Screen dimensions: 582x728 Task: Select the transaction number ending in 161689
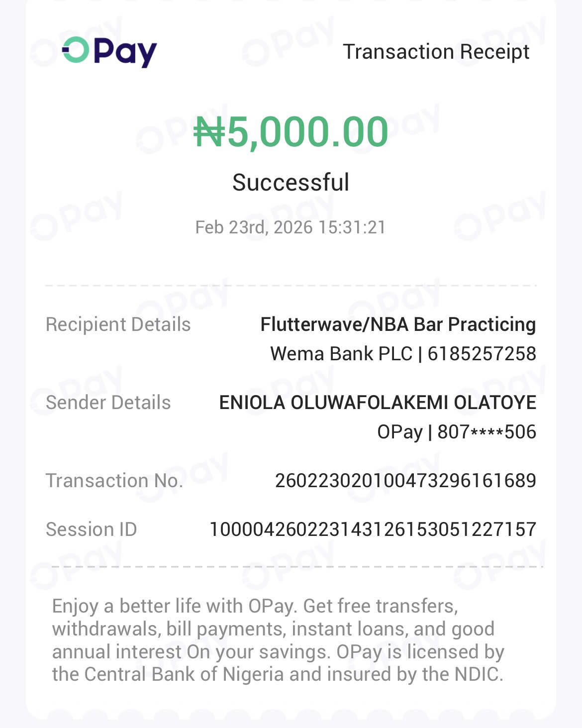pos(405,481)
